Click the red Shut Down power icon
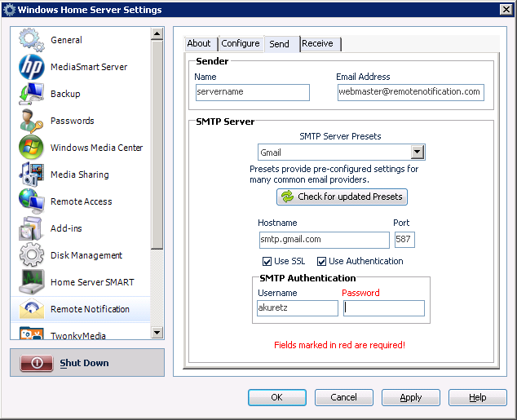This screenshot has height=420, width=517. pyautogui.click(x=37, y=363)
